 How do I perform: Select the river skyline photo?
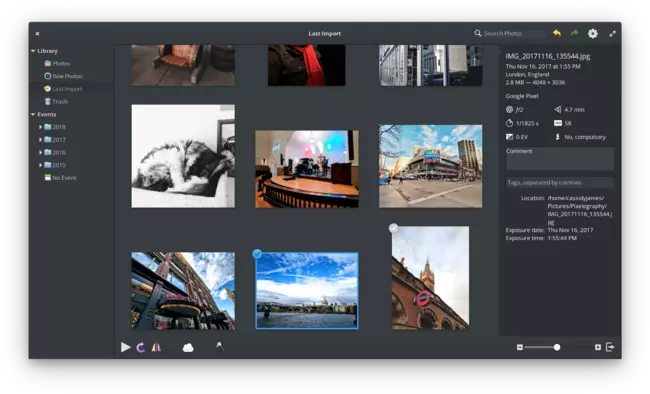307,291
